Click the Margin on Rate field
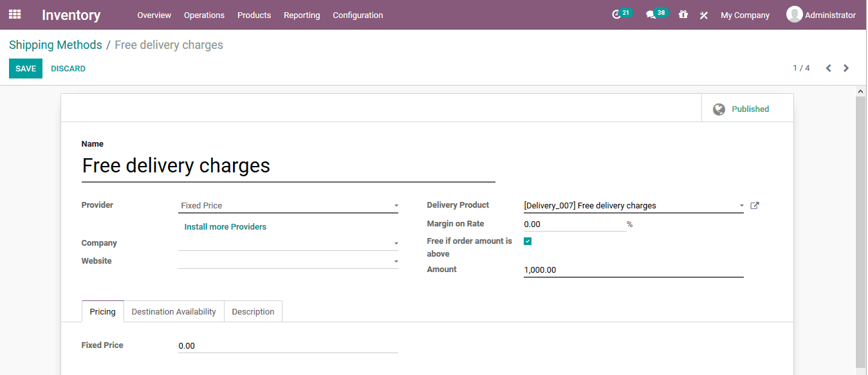The image size is (868, 375). (575, 224)
